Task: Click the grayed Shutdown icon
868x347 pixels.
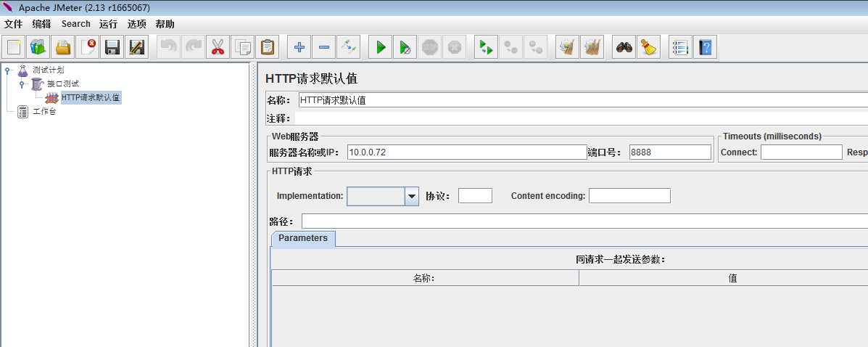Action: tap(454, 47)
